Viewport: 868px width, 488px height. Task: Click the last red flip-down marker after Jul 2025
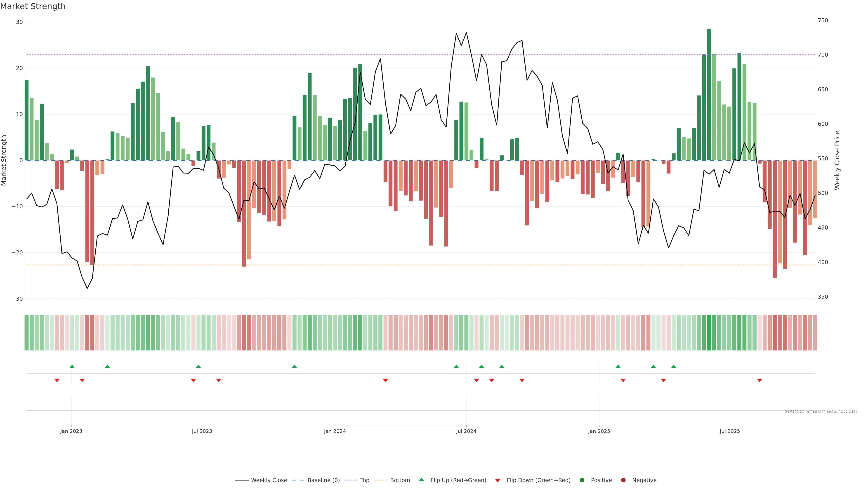click(x=759, y=380)
